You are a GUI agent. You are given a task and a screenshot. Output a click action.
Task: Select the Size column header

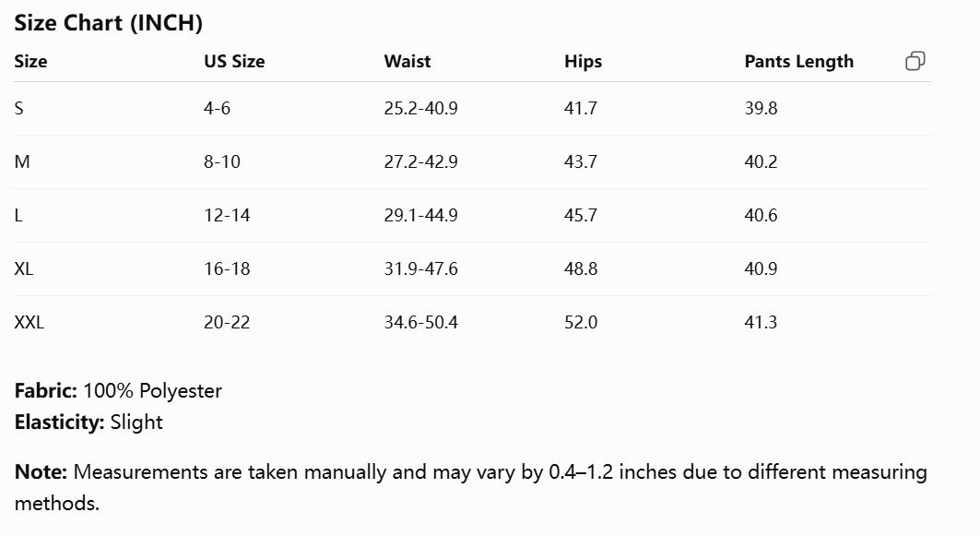tap(30, 61)
